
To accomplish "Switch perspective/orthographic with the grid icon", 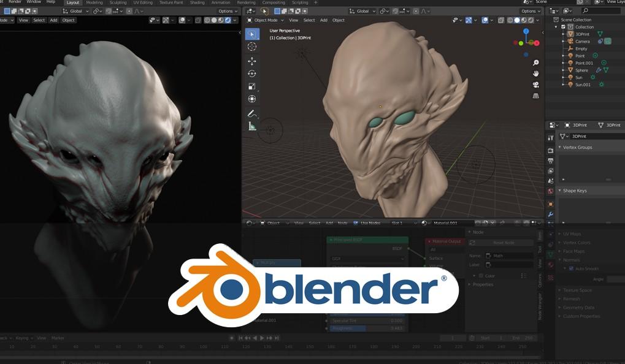I will pyautogui.click(x=535, y=96).
